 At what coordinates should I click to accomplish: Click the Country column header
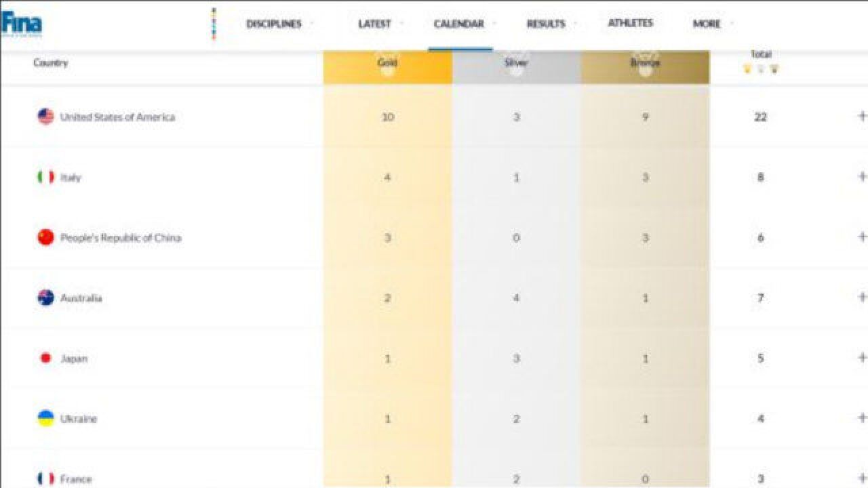click(51, 63)
